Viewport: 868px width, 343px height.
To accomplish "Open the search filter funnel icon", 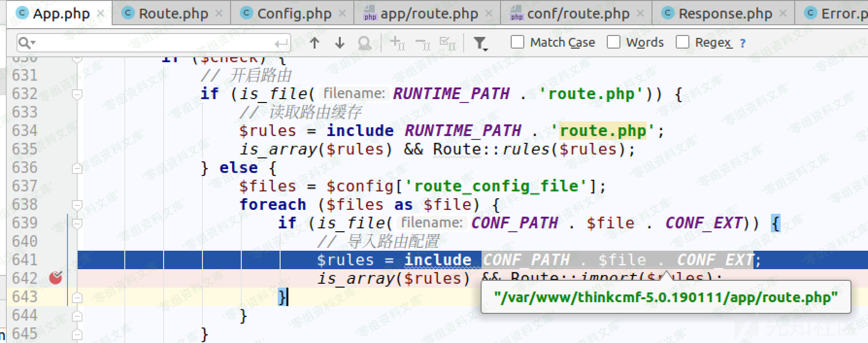I will pos(480,43).
